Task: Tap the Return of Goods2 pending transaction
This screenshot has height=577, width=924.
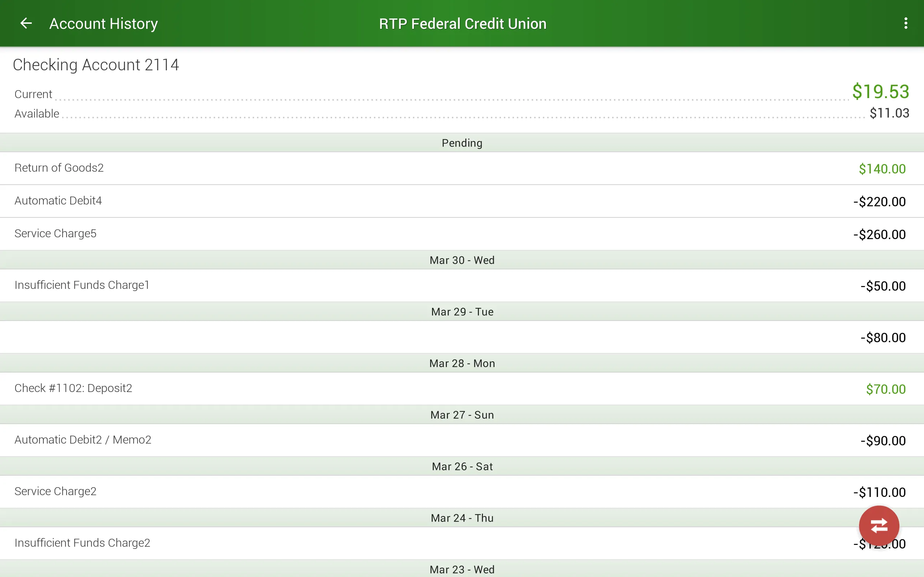Action: [462, 168]
